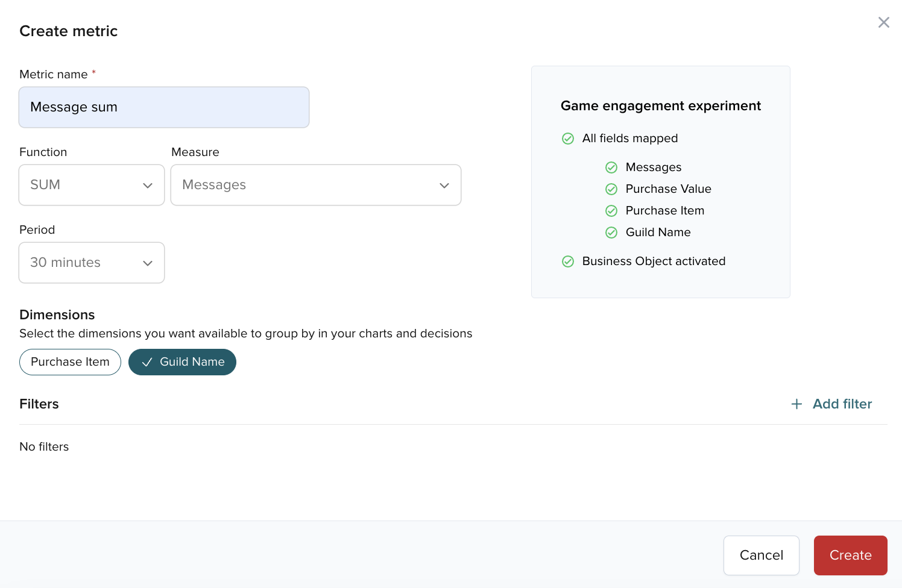Screen dimensions: 902x588
Task: Click the Game engagement experiment heading
Action: (x=660, y=106)
